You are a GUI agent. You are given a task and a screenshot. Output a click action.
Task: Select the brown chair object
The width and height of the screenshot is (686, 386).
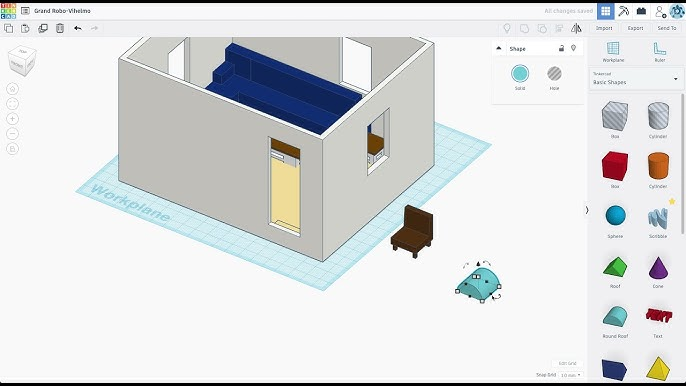point(413,231)
